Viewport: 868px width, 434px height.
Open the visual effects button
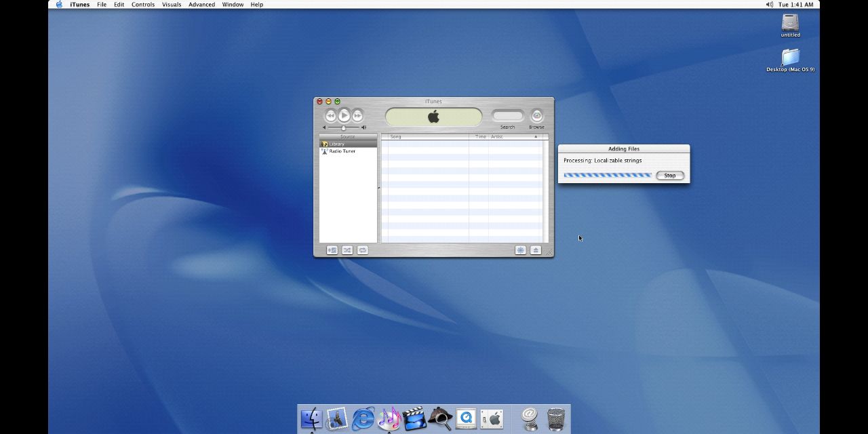pos(520,250)
